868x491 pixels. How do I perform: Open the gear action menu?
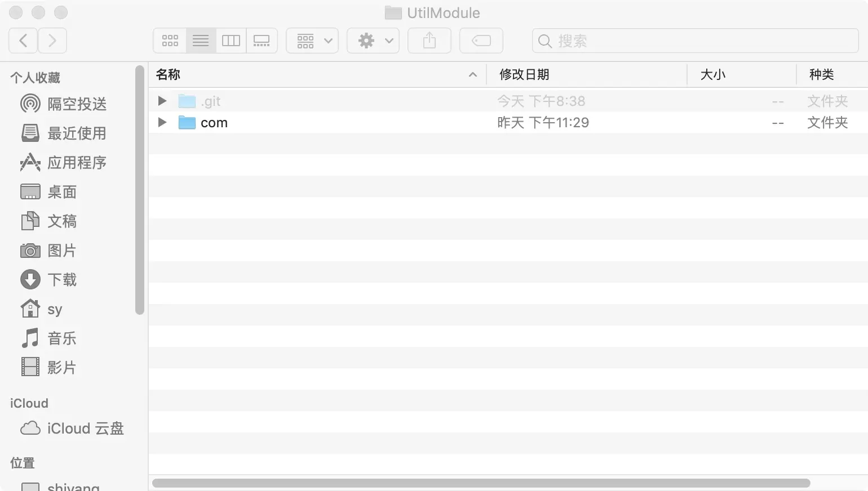373,41
